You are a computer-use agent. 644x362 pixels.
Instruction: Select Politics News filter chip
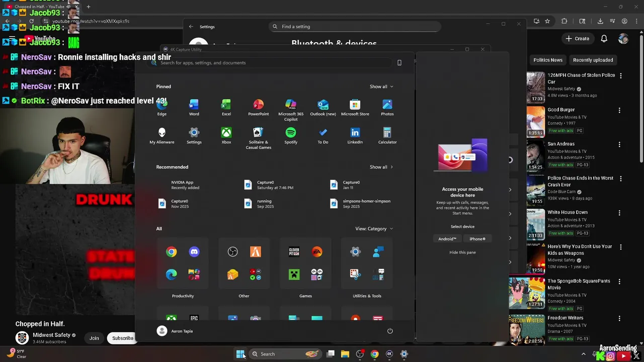[x=548, y=60]
